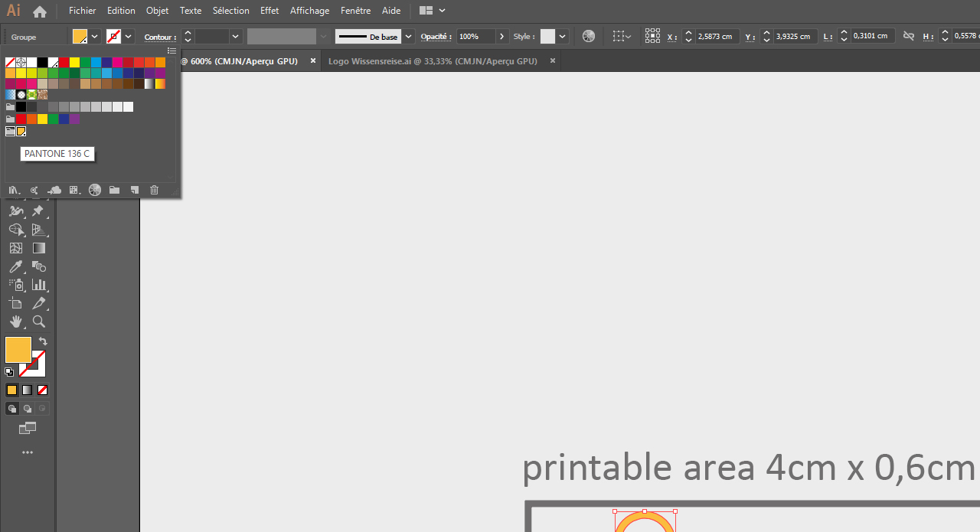Select the Slice tool
The width and height of the screenshot is (980, 532).
click(x=38, y=303)
